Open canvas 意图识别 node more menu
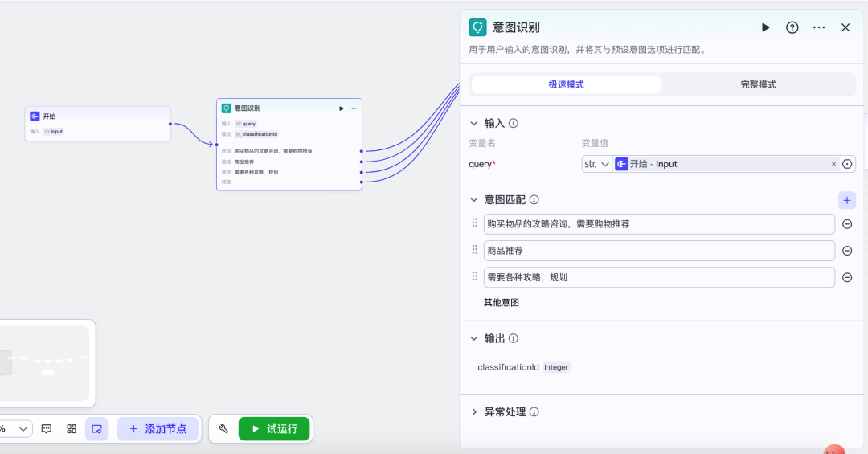This screenshot has height=454, width=868. coord(353,108)
